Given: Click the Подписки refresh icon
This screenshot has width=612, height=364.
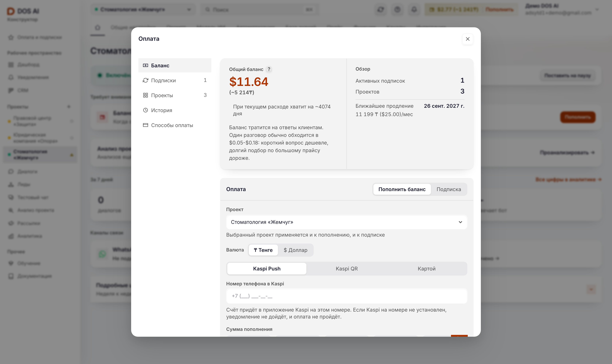Looking at the screenshot, I should click(145, 80).
